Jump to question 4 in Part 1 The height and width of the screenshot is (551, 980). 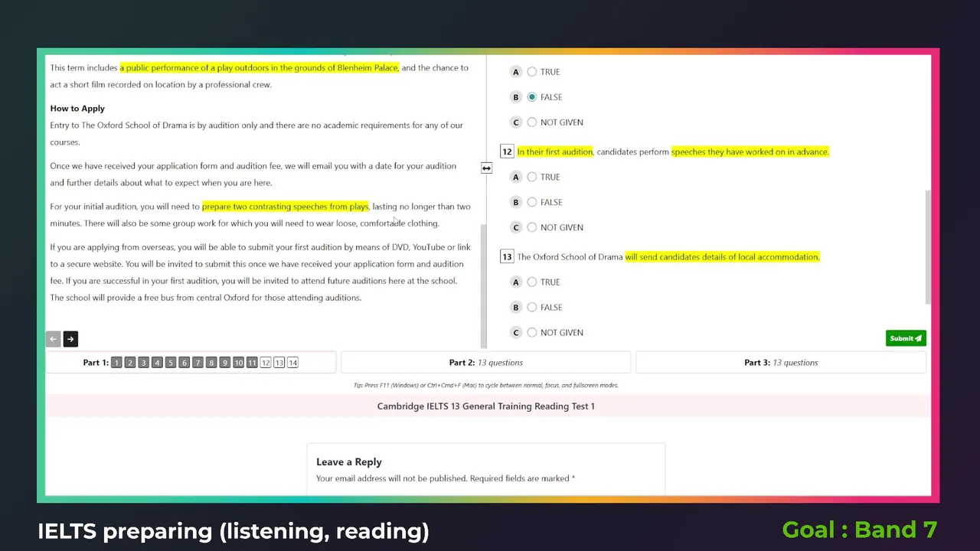(157, 363)
